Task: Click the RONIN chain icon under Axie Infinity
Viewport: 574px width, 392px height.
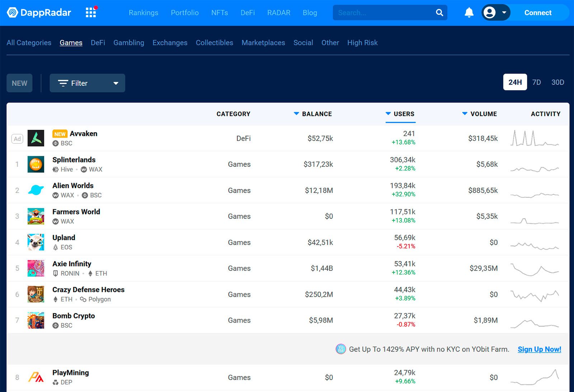Action: 55,273
